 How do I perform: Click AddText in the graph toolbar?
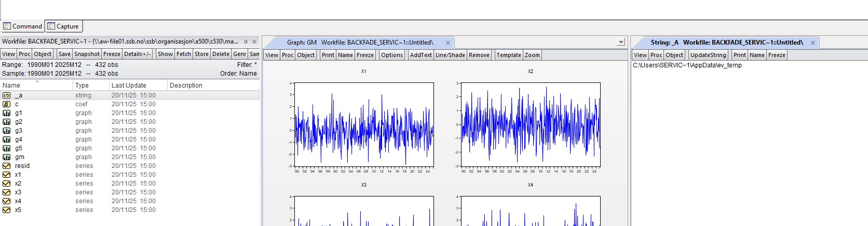[420, 55]
